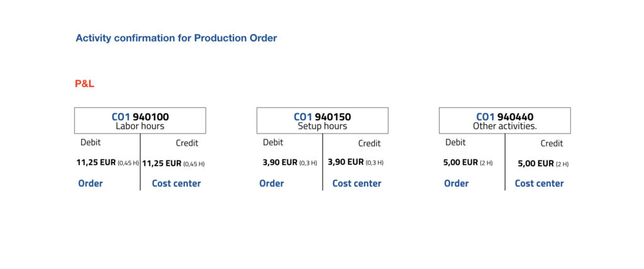
Task: Select Debit label under Other activities
Action: point(455,142)
